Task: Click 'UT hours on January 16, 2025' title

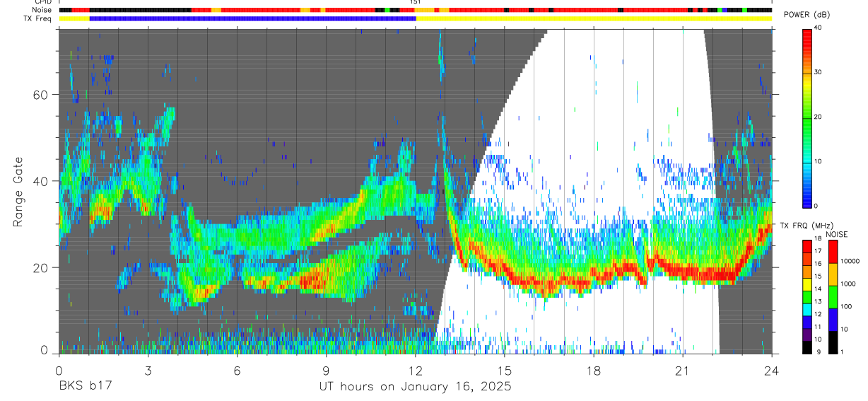Action: tap(415, 386)
